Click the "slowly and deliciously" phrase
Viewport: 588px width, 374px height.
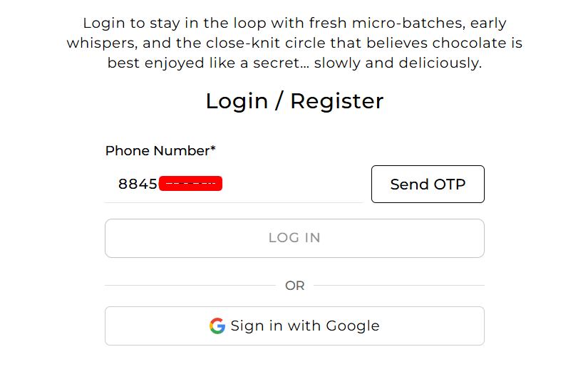tap(398, 63)
